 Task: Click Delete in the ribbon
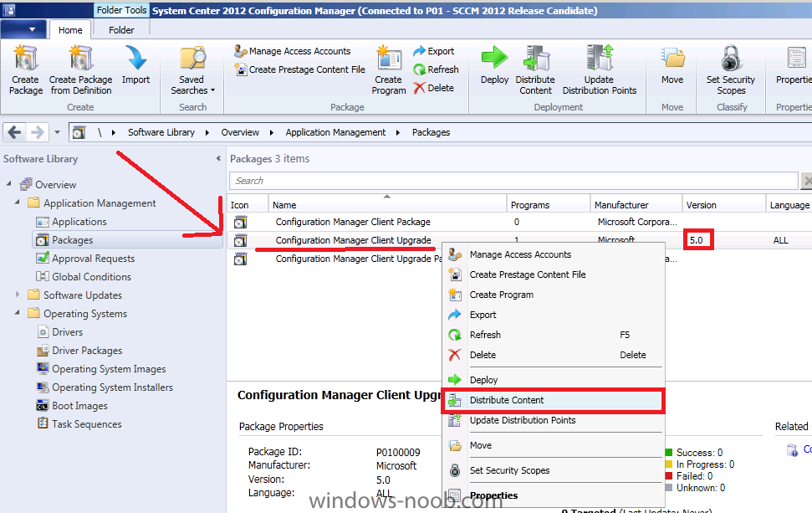434,88
